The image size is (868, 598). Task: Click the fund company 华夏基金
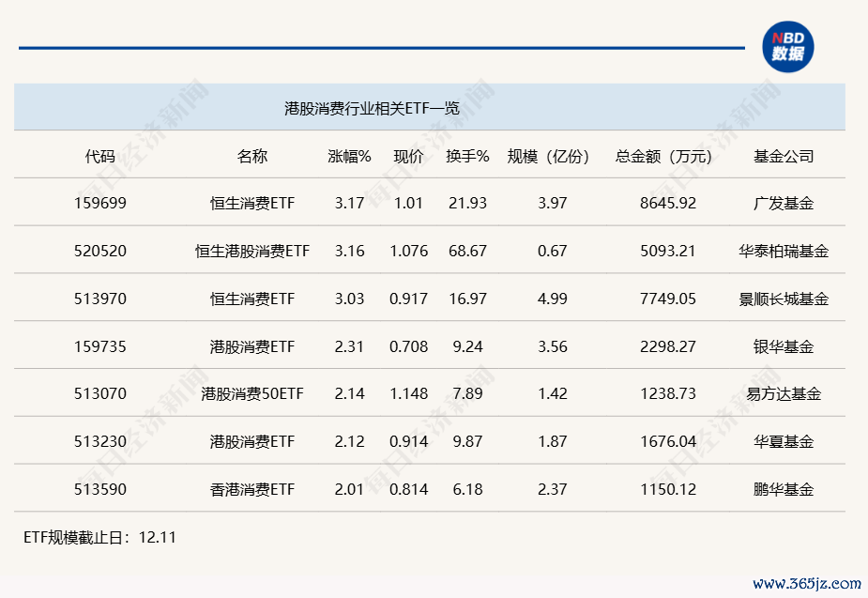784,441
